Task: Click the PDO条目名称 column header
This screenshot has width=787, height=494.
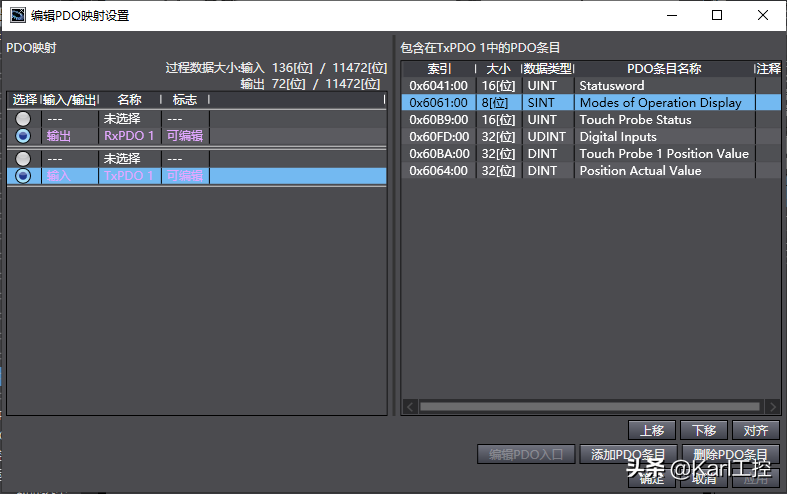Action: [x=663, y=69]
